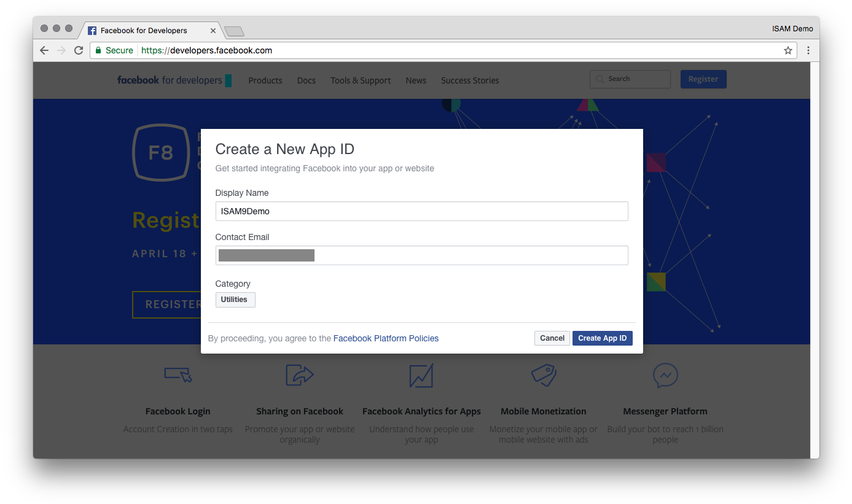Click the Facebook Login heading
852x504 pixels.
(178, 411)
